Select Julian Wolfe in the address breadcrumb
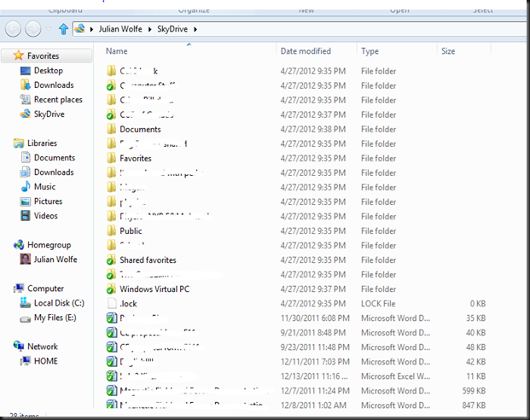Viewport: 530px width, 420px height. 120,29
